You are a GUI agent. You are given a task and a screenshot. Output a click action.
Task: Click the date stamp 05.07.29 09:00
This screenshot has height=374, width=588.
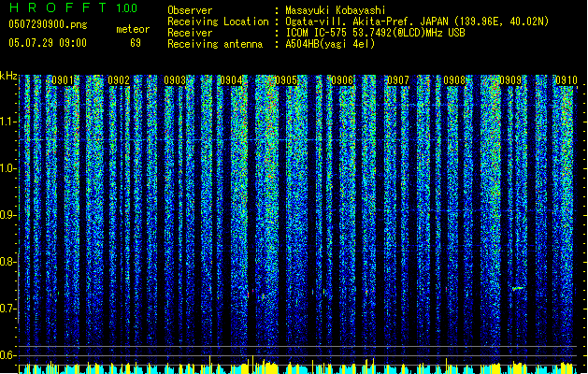click(48, 43)
